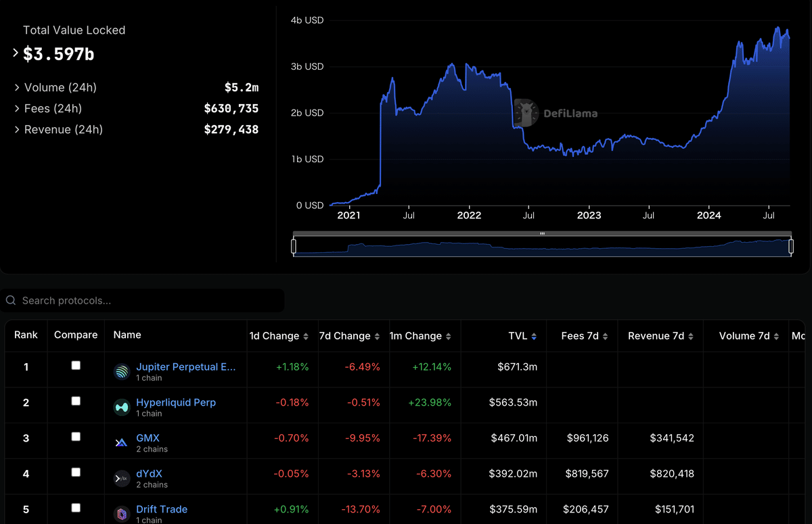Check Compare box for GMX
812x524 pixels.
[x=76, y=437]
